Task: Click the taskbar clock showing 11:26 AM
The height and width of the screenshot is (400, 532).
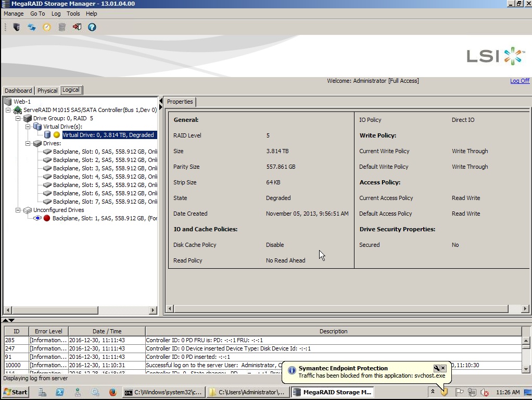Action: click(x=508, y=392)
